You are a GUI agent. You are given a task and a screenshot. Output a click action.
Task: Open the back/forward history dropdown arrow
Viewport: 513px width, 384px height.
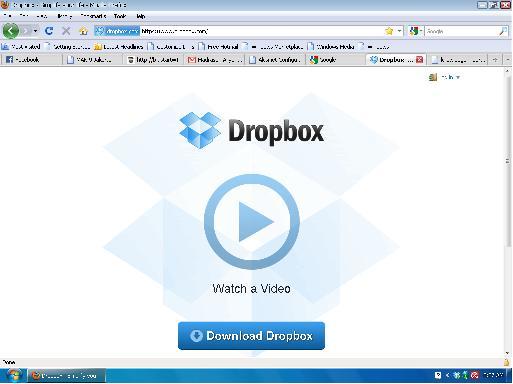point(35,31)
